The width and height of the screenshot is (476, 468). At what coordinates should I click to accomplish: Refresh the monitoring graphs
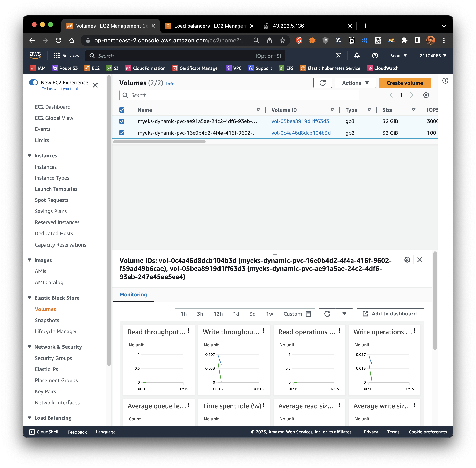tap(327, 314)
